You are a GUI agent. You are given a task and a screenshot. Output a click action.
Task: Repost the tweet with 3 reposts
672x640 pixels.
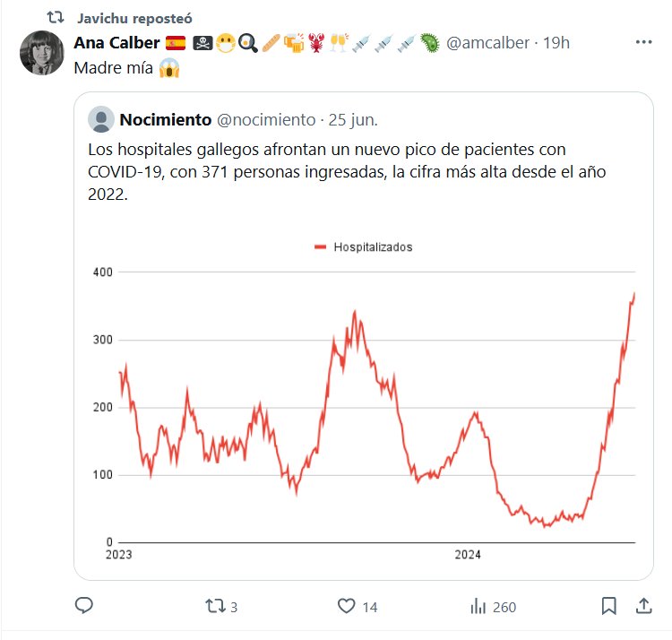[x=216, y=607]
